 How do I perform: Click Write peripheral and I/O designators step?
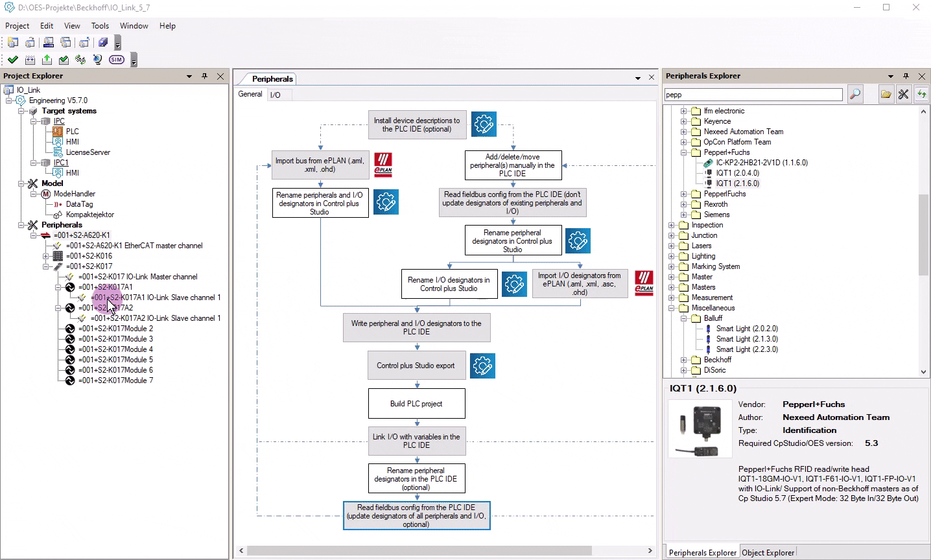coord(416,327)
